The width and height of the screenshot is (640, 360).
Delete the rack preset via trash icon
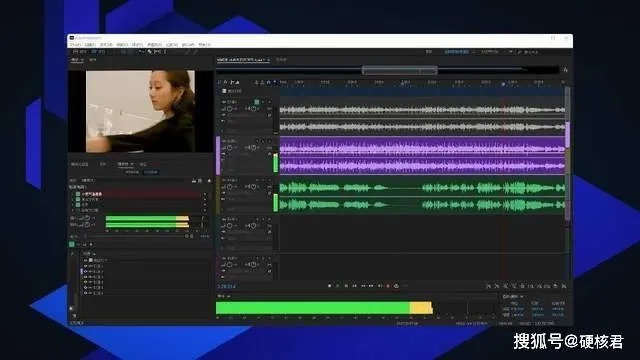coord(200,180)
